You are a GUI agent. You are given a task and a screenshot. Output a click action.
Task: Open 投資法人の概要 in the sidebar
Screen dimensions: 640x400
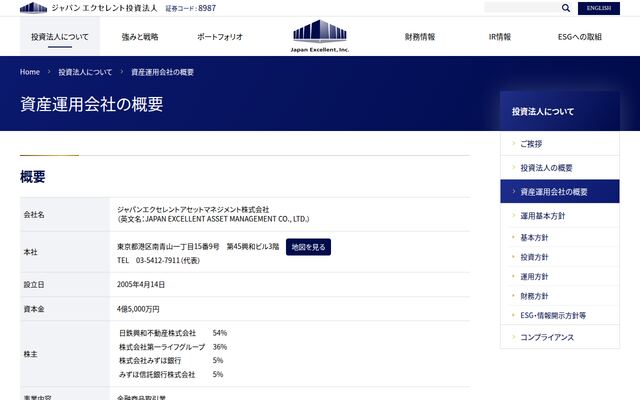tap(560, 168)
